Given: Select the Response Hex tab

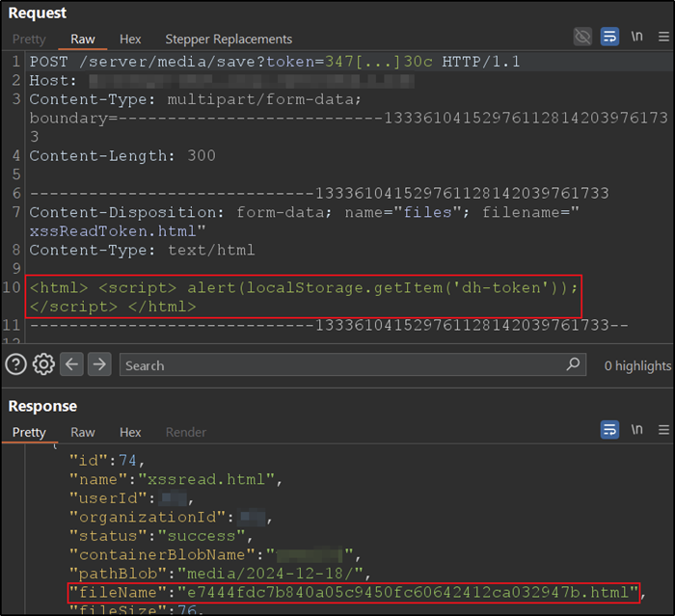Looking at the screenshot, I should [130, 432].
